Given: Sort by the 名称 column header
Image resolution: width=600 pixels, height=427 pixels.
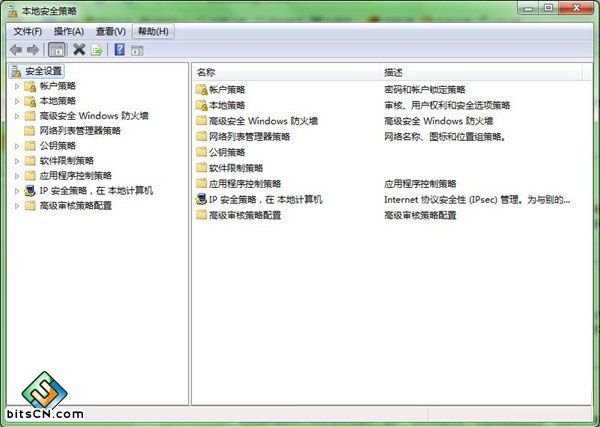Looking at the screenshot, I should (286, 72).
